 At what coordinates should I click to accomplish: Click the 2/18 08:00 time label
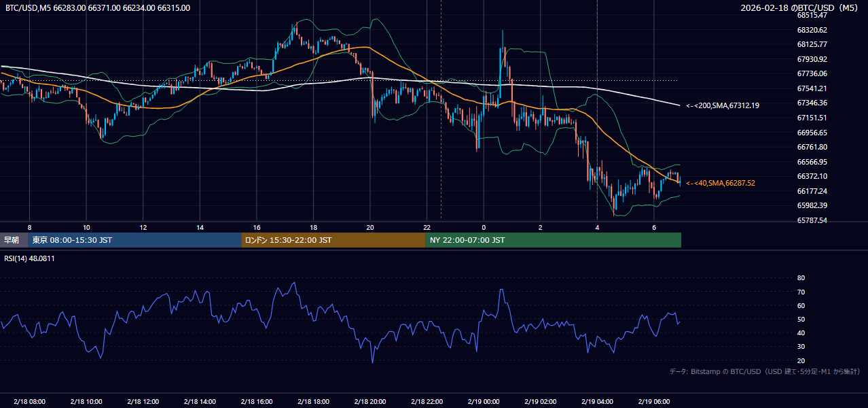pos(29,402)
